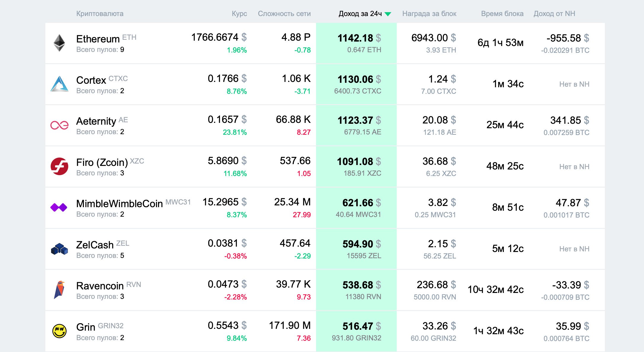
Task: Click Ravencoin rate change -2.28%
Action: [235, 297]
